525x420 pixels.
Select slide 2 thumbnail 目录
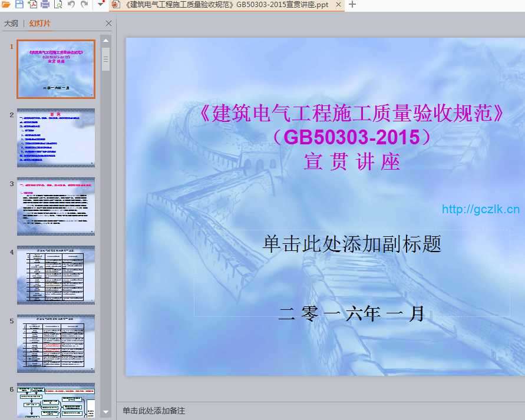pyautogui.click(x=56, y=137)
